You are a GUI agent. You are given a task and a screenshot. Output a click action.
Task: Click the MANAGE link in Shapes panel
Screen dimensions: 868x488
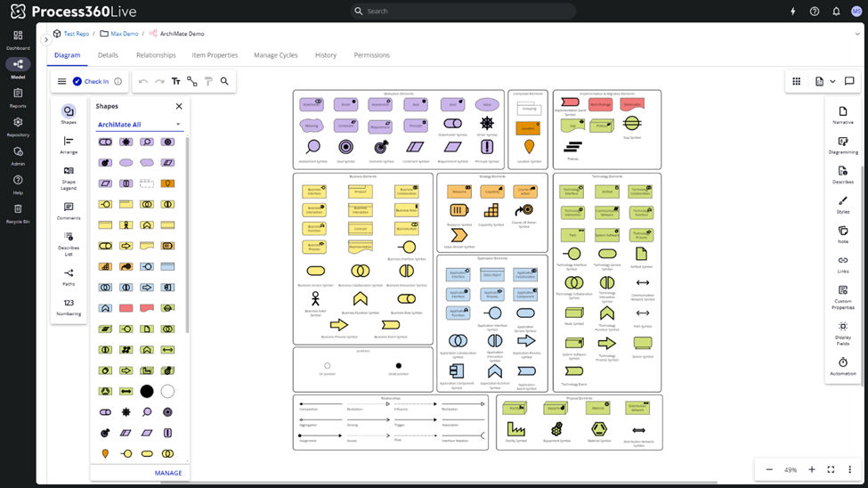pos(168,473)
